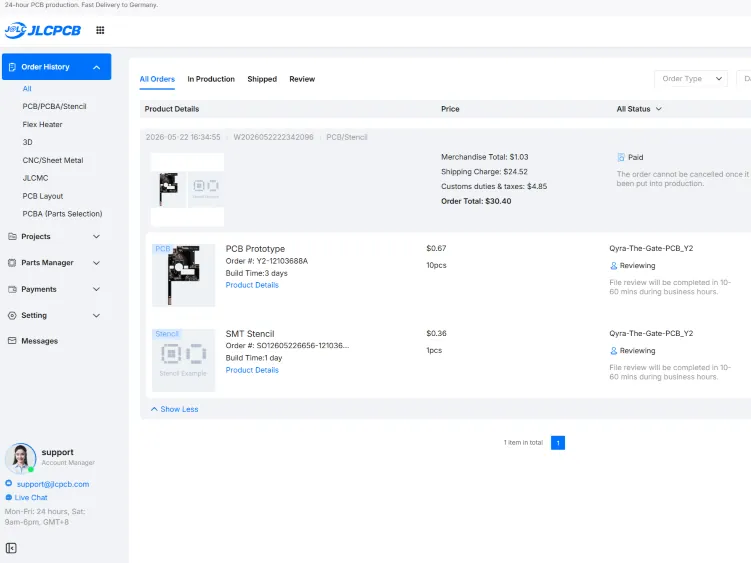Open Product Details for PCB Prototype
Screen dimensions: 751x563
252,285
